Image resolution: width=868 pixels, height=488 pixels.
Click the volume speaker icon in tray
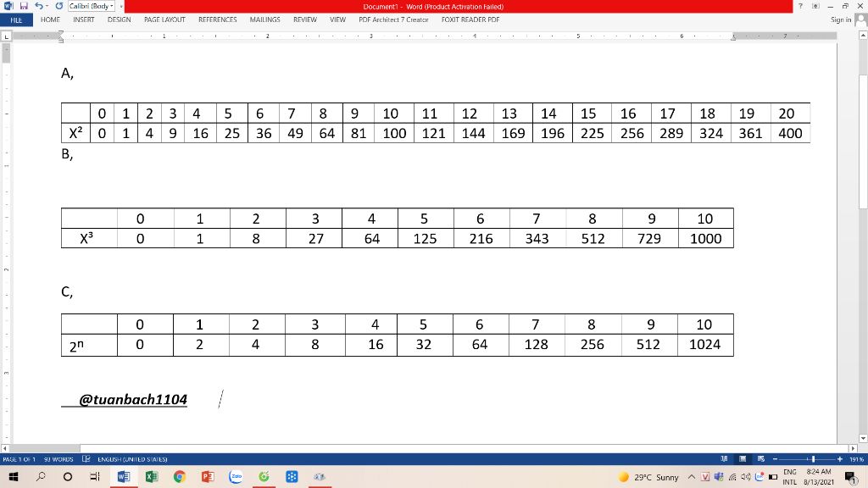point(746,477)
